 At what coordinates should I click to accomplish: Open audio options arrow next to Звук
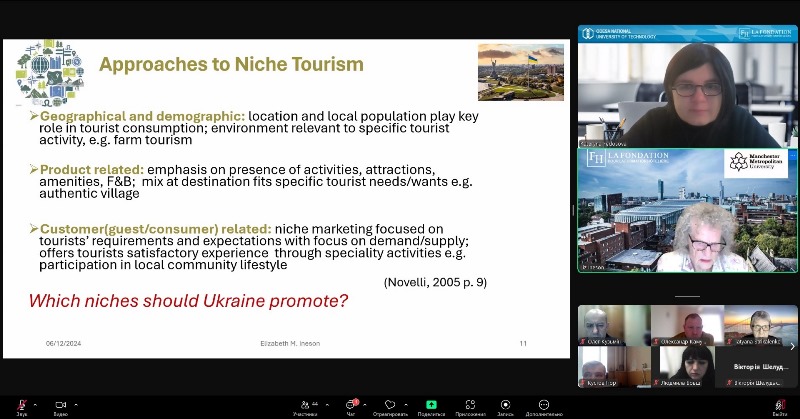coord(35,405)
